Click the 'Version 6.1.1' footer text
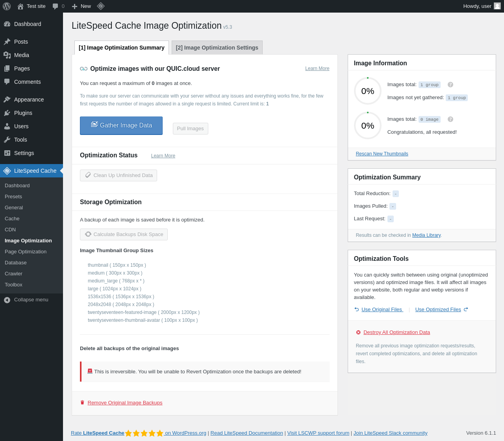 (481, 433)
